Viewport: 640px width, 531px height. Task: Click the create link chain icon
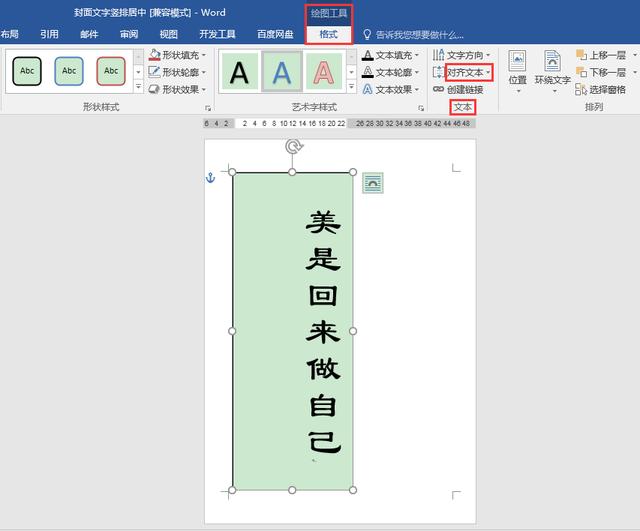point(438,89)
